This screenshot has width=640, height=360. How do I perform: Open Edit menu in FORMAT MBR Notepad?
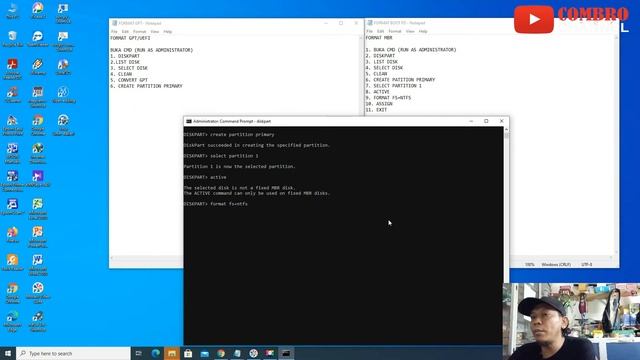click(x=380, y=31)
